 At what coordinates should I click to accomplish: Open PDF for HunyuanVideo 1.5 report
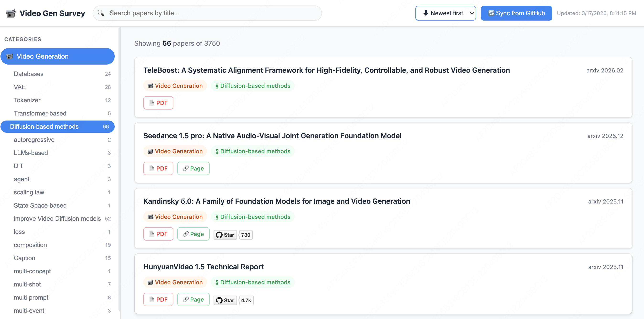[158, 299]
